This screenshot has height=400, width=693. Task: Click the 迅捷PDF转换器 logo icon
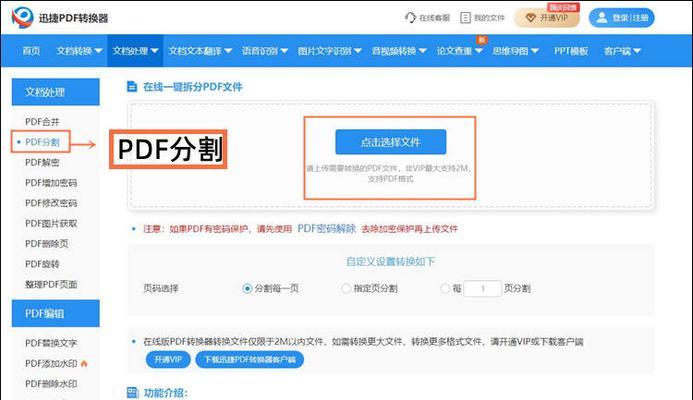pyautogui.click(x=22, y=17)
